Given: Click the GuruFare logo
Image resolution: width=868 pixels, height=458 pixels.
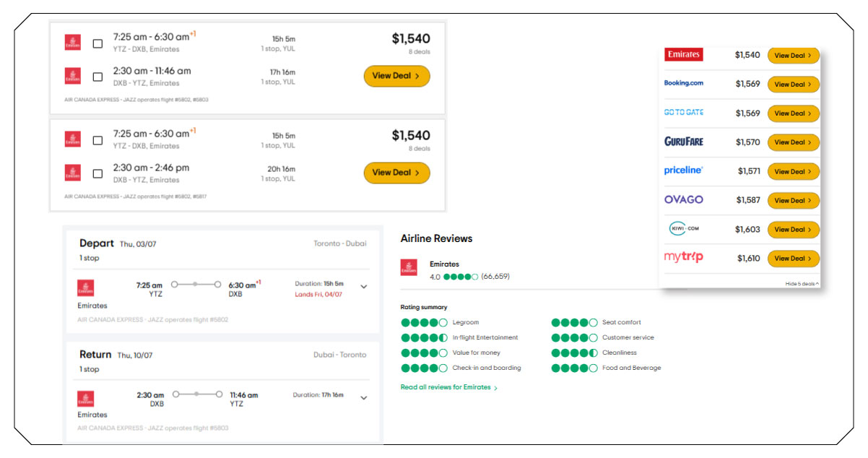Looking at the screenshot, I should pyautogui.click(x=683, y=142).
